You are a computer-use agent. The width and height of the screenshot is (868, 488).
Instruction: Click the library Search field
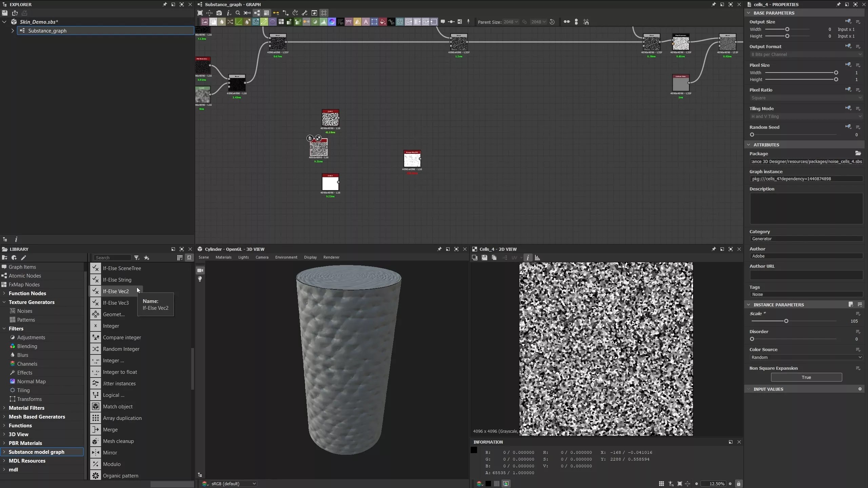tap(112, 258)
